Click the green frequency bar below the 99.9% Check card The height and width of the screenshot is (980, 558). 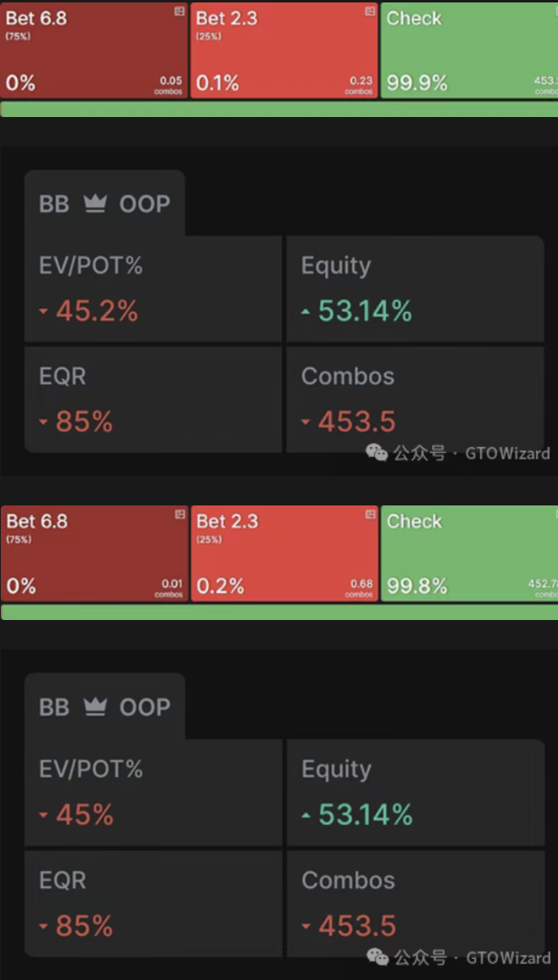click(279, 109)
